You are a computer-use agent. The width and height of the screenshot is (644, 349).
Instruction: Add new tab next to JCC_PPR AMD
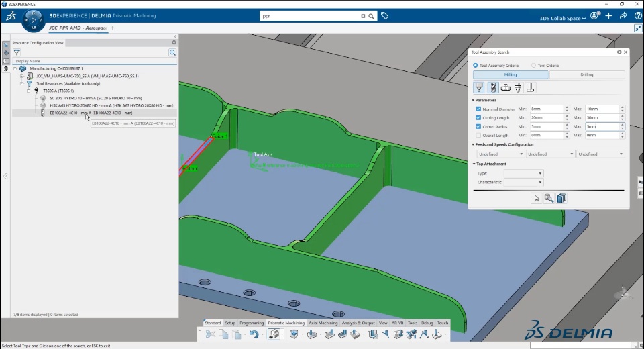click(112, 28)
